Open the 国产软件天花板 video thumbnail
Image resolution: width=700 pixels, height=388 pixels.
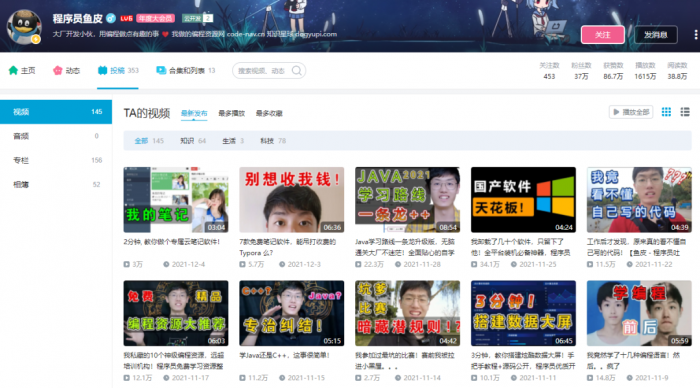[523, 200]
